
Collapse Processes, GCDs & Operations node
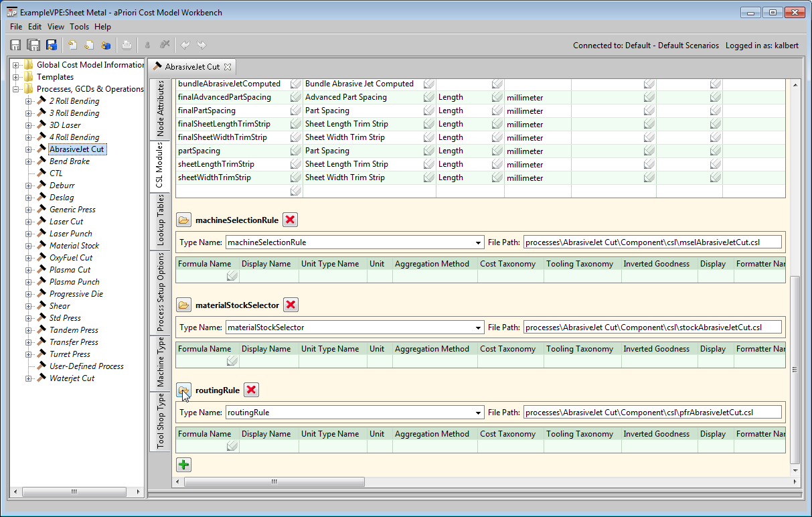point(15,89)
